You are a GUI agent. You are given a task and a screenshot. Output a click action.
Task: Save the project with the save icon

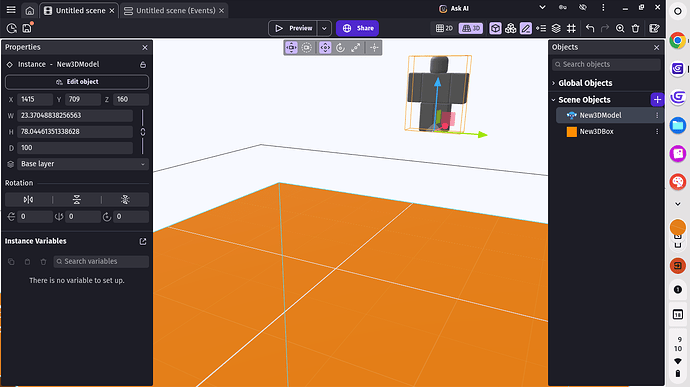(x=27, y=28)
